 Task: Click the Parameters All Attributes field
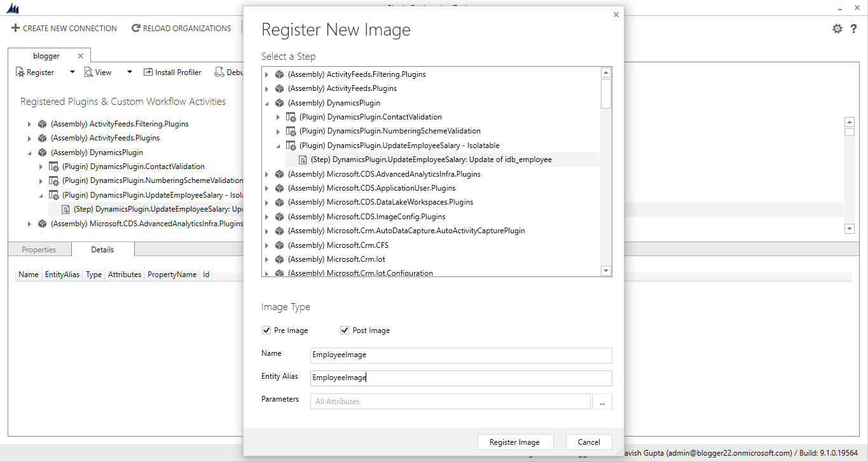[x=450, y=402]
